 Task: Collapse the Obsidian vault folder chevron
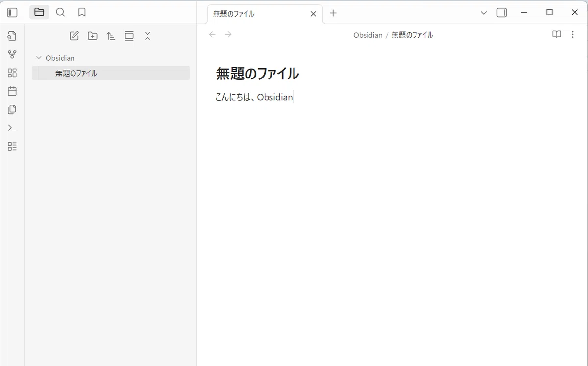pyautogui.click(x=39, y=58)
